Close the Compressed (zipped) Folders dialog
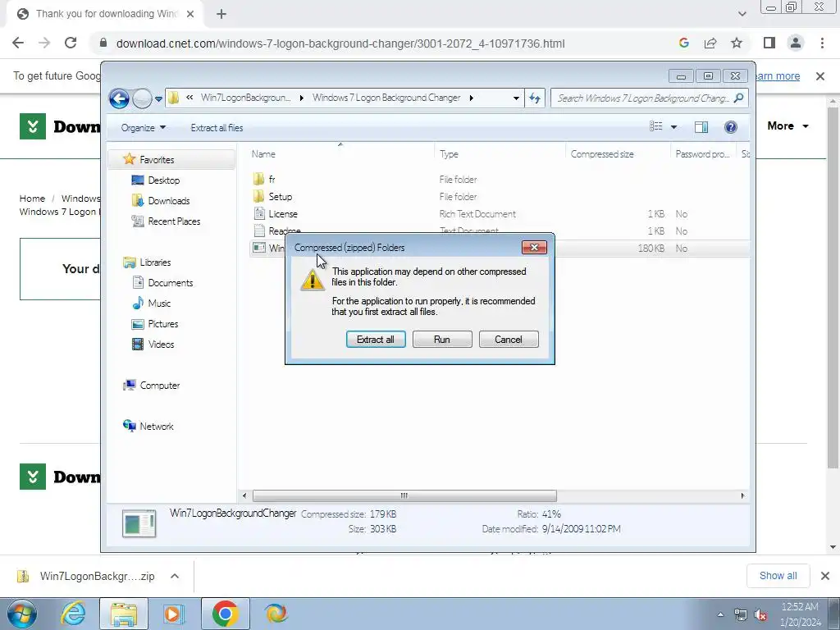This screenshot has height=630, width=840. click(534, 247)
